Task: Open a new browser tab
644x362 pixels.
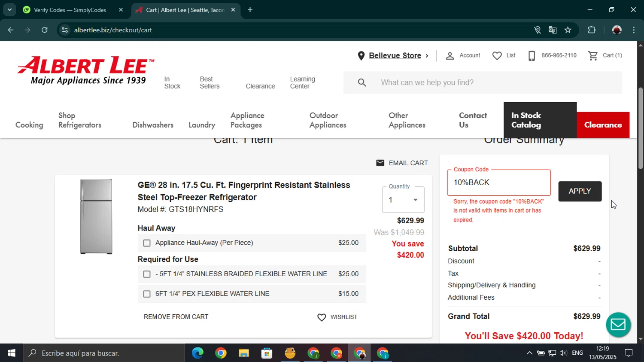Action: (x=250, y=9)
